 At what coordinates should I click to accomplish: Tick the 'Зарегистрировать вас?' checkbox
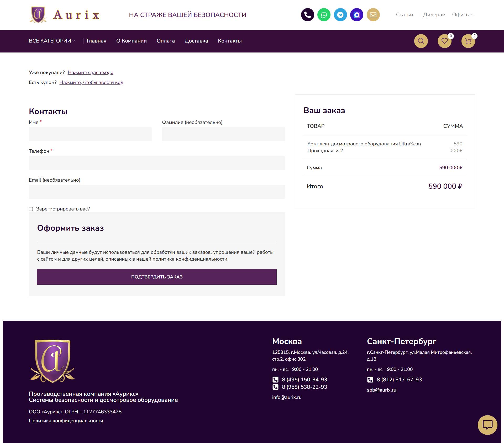tap(31, 209)
